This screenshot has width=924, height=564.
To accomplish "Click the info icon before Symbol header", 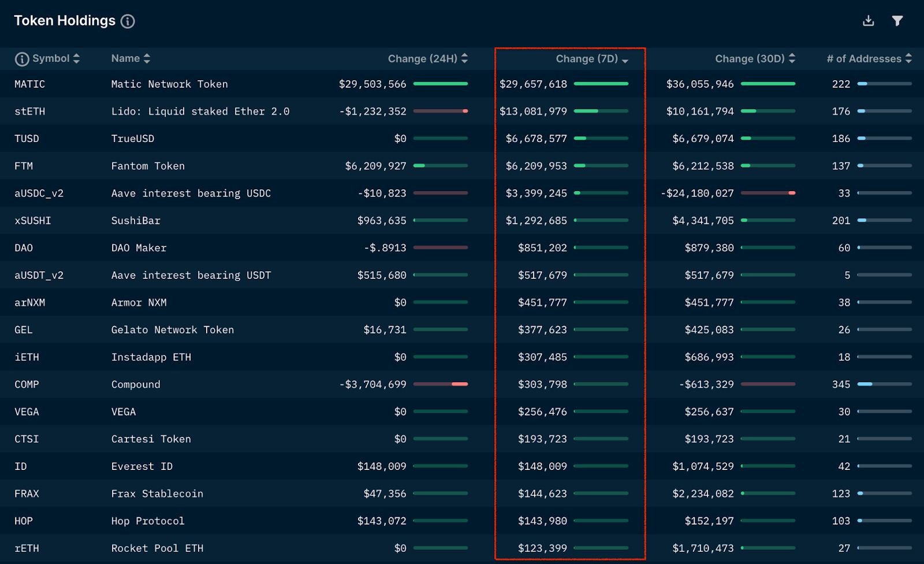I will point(22,59).
